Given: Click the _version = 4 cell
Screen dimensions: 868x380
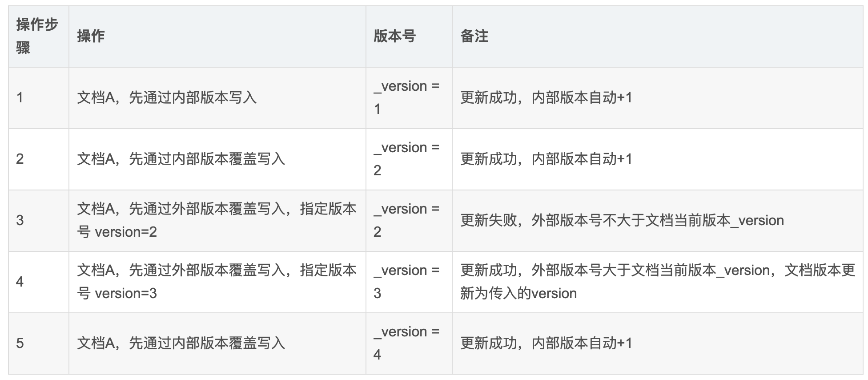Looking at the screenshot, I should pyautogui.click(x=406, y=343).
